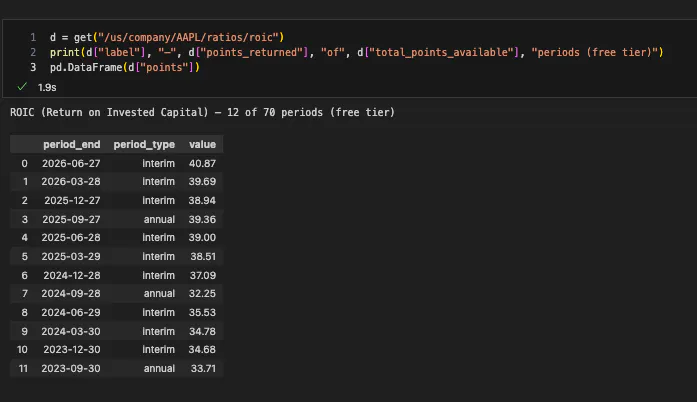The height and width of the screenshot is (402, 697).
Task: Select the 2025-06-28 date cell
Action: (71, 238)
